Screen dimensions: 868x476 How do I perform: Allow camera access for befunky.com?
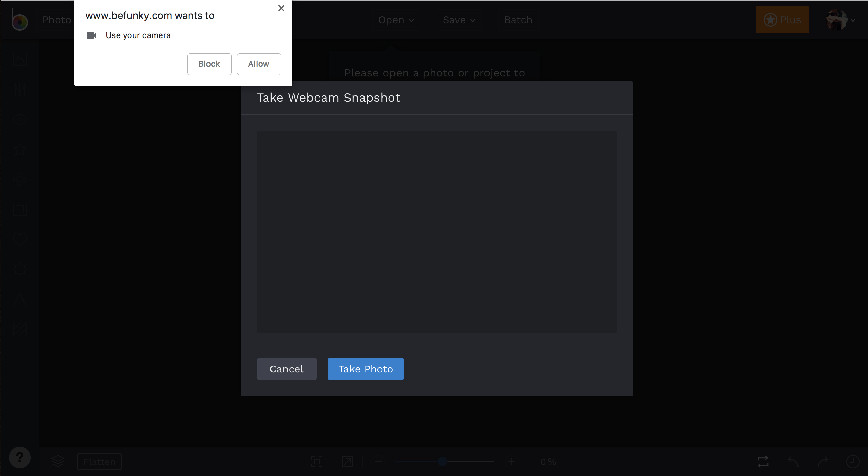click(x=259, y=64)
